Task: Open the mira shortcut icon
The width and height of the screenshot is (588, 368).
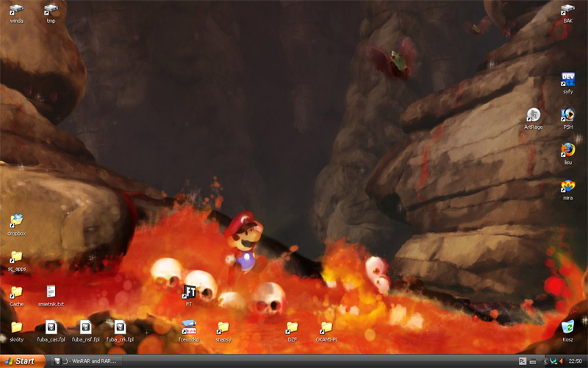Action: [x=567, y=186]
